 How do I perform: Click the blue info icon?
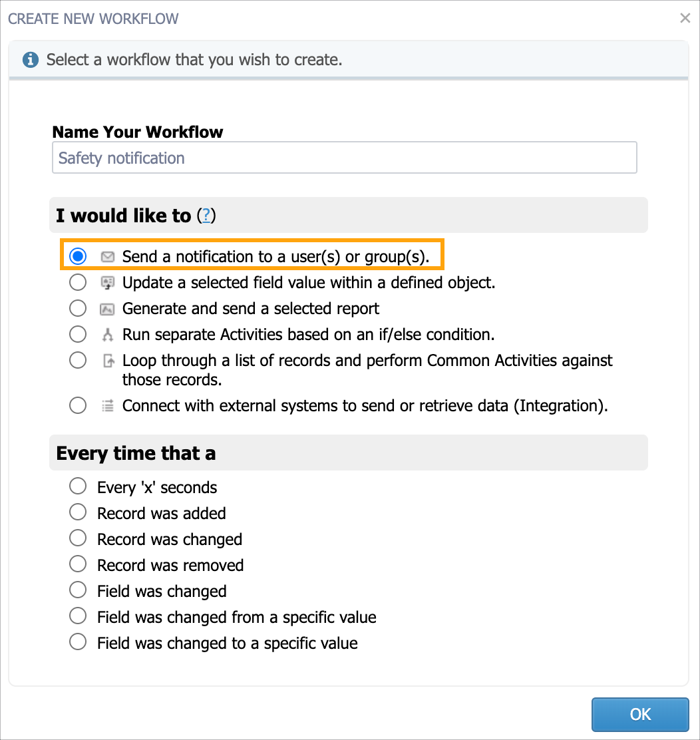pos(31,60)
